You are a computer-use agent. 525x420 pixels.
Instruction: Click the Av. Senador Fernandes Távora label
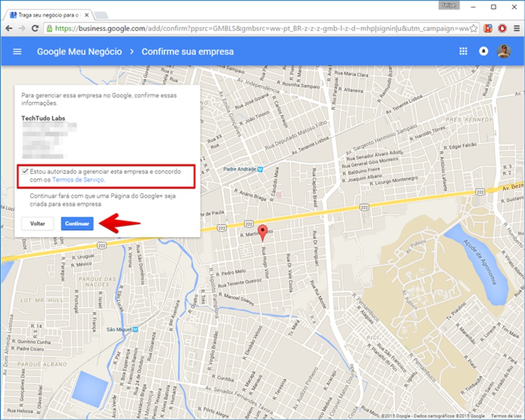click(x=239, y=400)
